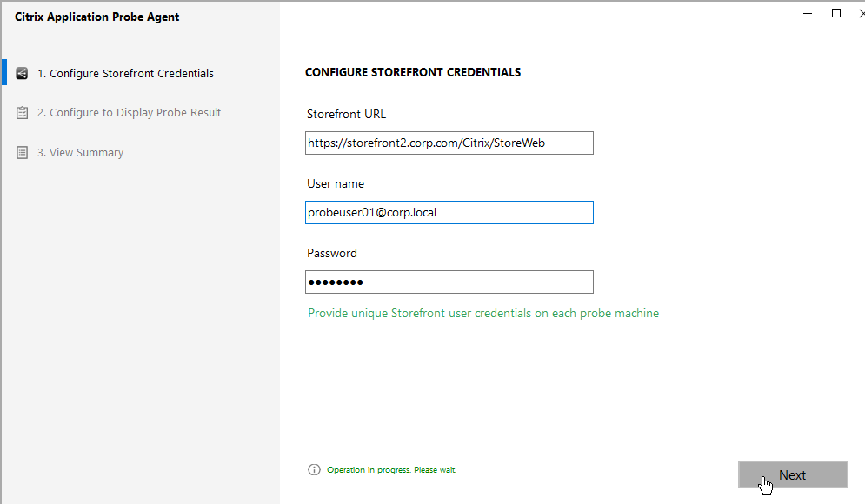Close the Probe Agent window

pyautogui.click(x=862, y=13)
